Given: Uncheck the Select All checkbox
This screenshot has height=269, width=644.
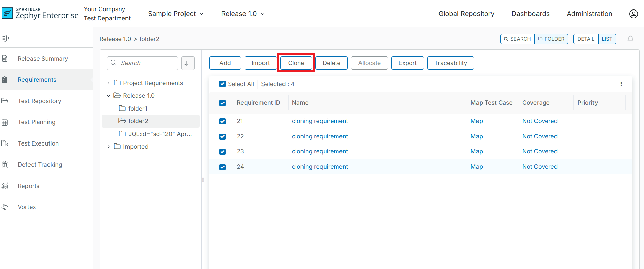Looking at the screenshot, I should [222, 84].
